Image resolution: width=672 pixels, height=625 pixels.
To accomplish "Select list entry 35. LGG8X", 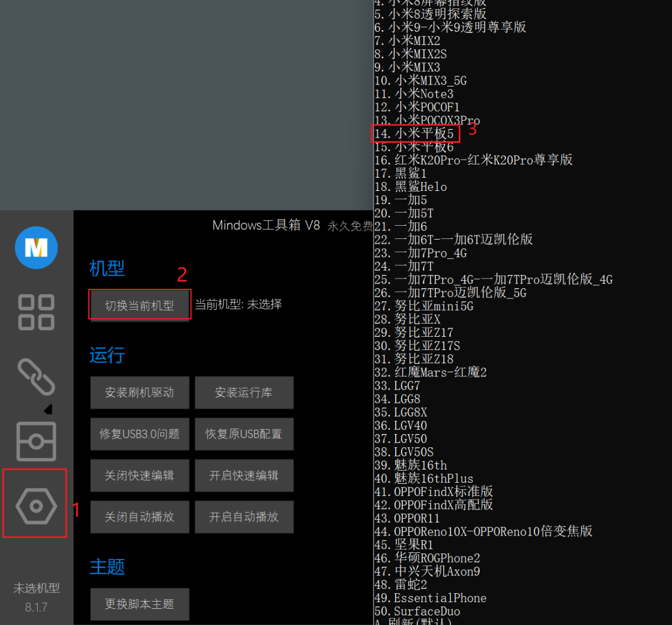I will tap(401, 412).
